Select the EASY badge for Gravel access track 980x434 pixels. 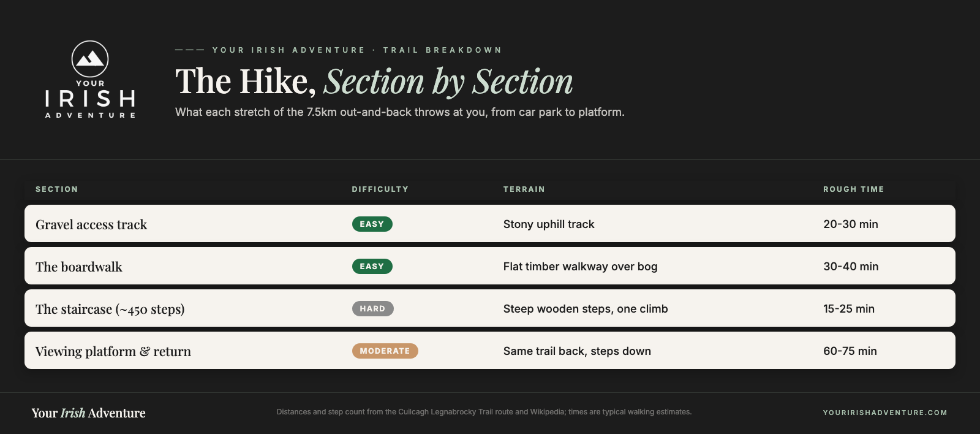pos(372,224)
